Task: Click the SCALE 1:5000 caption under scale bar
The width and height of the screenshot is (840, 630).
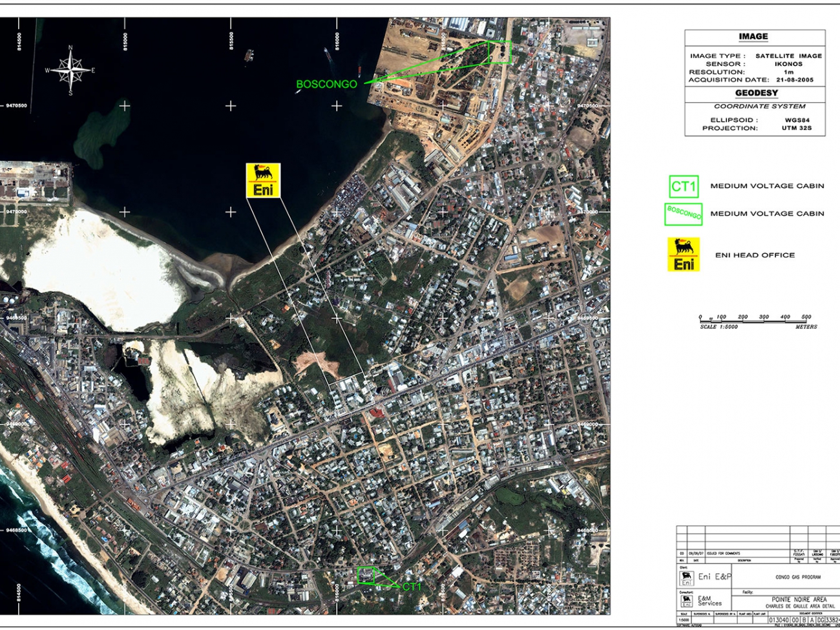Action: (x=719, y=327)
